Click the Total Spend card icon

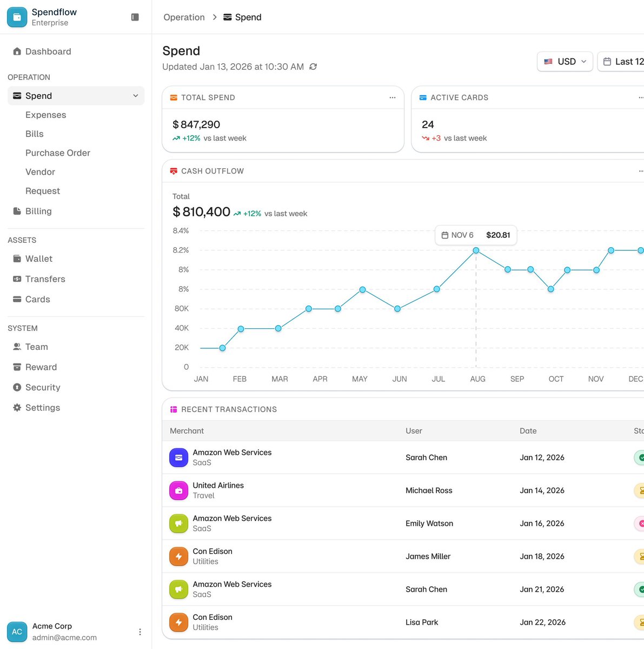pyautogui.click(x=174, y=97)
